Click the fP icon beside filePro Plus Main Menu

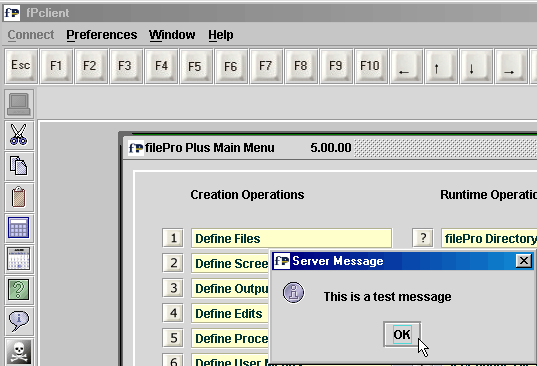coord(136,148)
